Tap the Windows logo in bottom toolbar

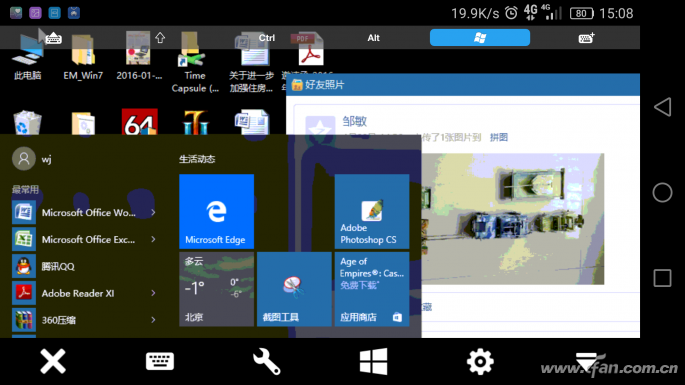coord(373,361)
